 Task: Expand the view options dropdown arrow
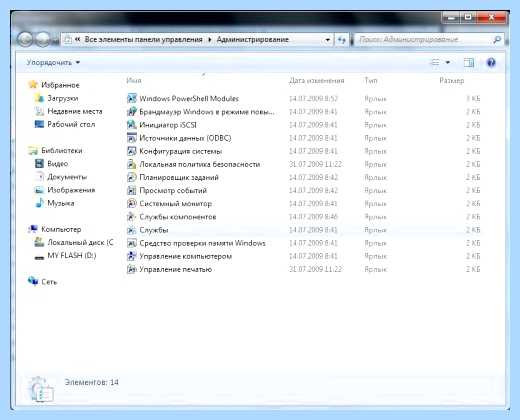[448, 62]
